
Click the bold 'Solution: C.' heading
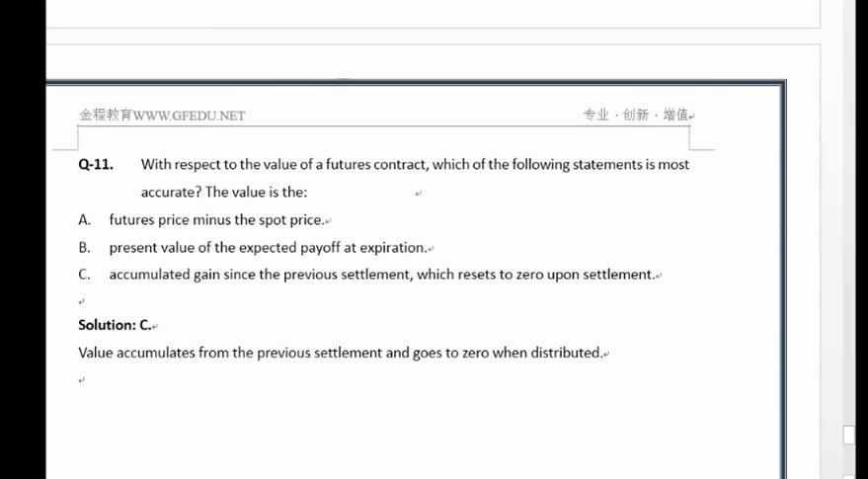[x=115, y=325]
